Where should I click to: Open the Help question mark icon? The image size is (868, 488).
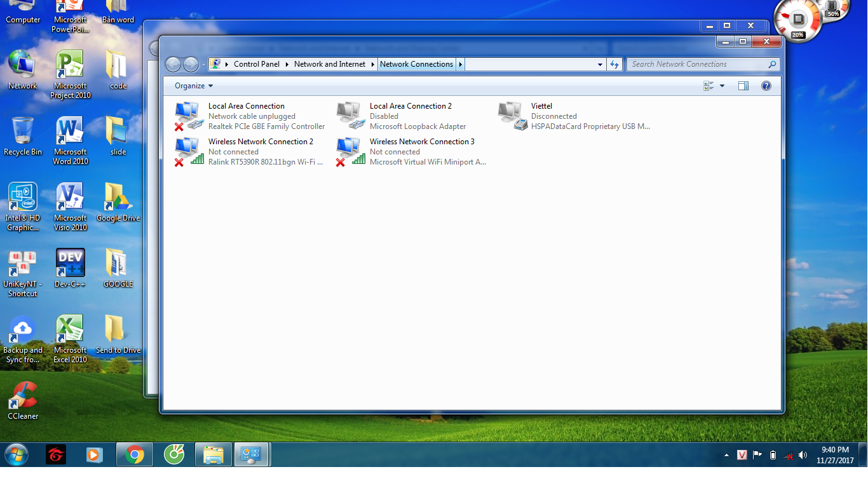point(766,86)
